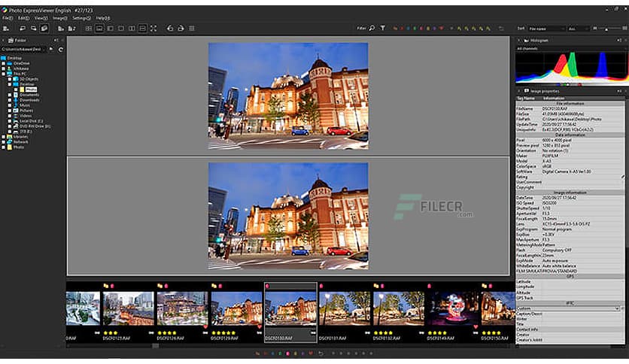
Task: Open the View menu
Action: pos(41,18)
